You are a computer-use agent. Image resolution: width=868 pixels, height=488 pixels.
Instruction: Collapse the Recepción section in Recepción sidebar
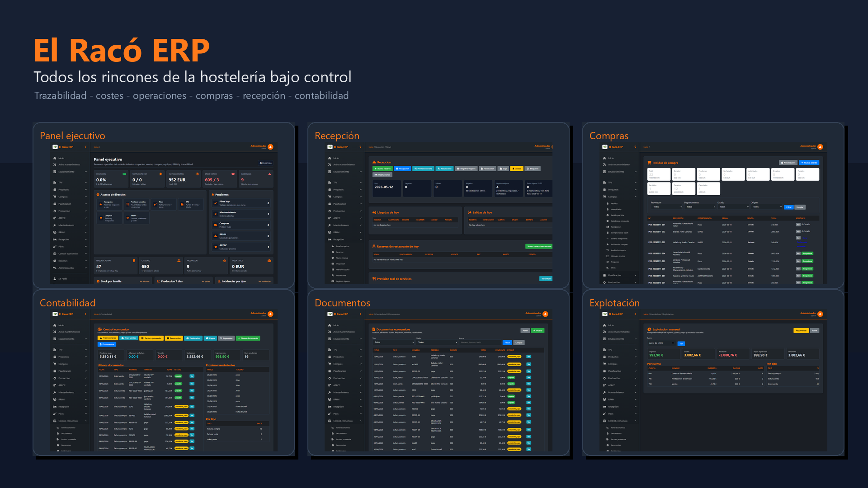pos(345,239)
